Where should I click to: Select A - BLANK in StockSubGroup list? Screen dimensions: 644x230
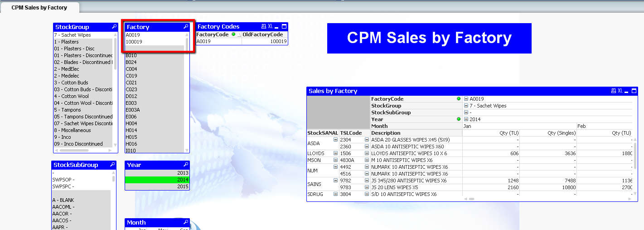81,200
